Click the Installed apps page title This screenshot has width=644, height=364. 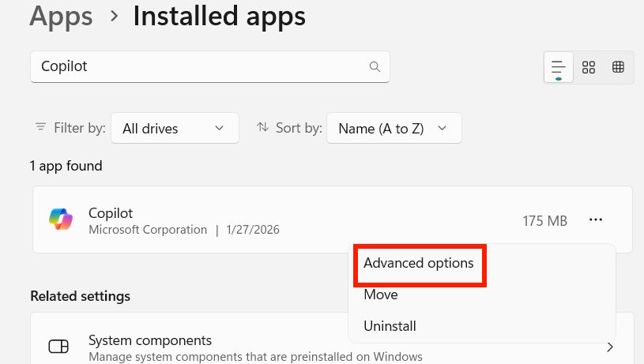(x=219, y=15)
